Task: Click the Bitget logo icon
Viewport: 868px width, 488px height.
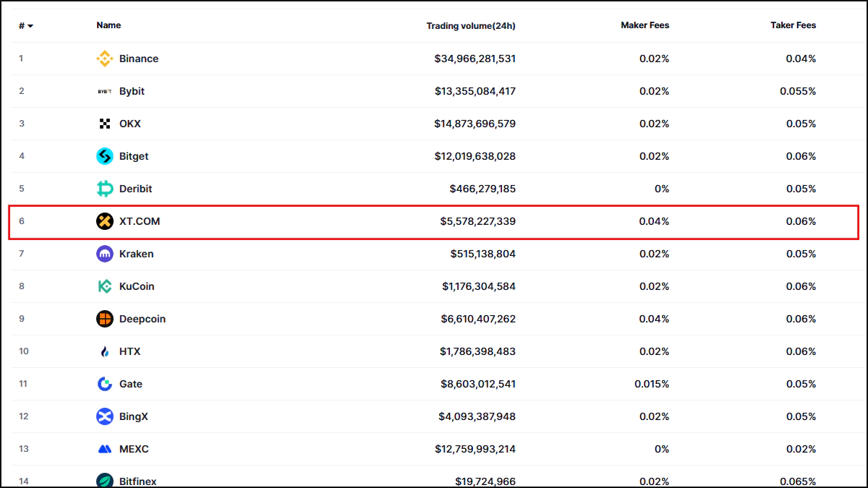Action: click(105, 156)
